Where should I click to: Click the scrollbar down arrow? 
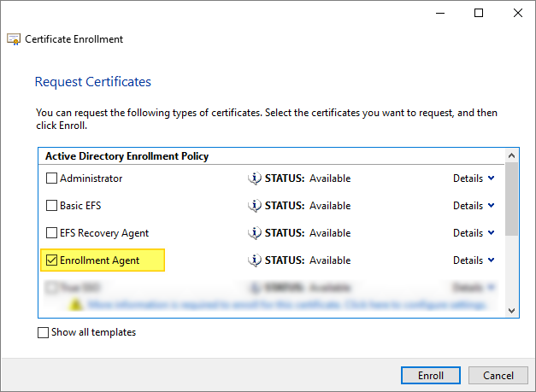(x=512, y=311)
